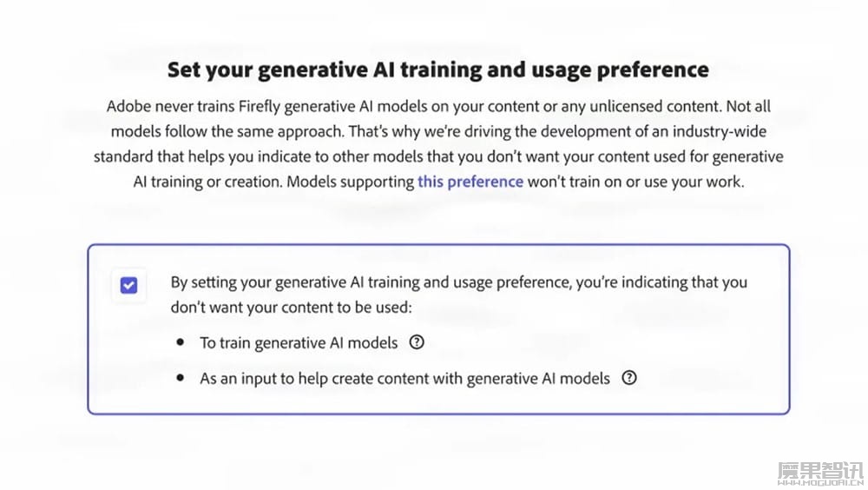
Task: Click "Models supporting" before the preference link
Action: point(350,182)
